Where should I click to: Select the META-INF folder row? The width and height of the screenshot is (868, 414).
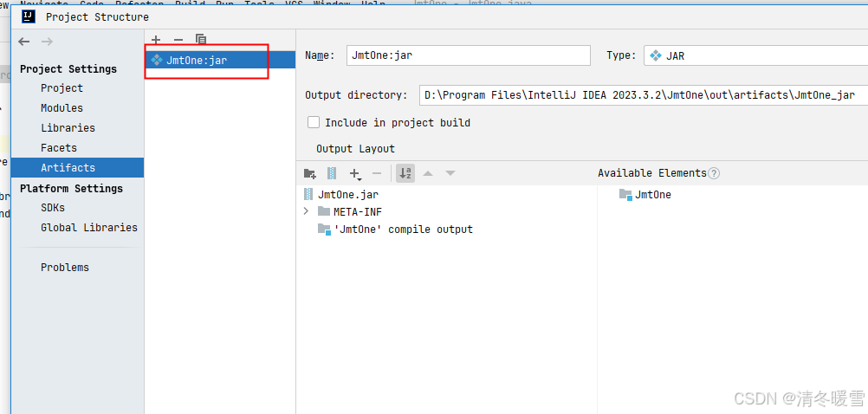(x=350, y=212)
